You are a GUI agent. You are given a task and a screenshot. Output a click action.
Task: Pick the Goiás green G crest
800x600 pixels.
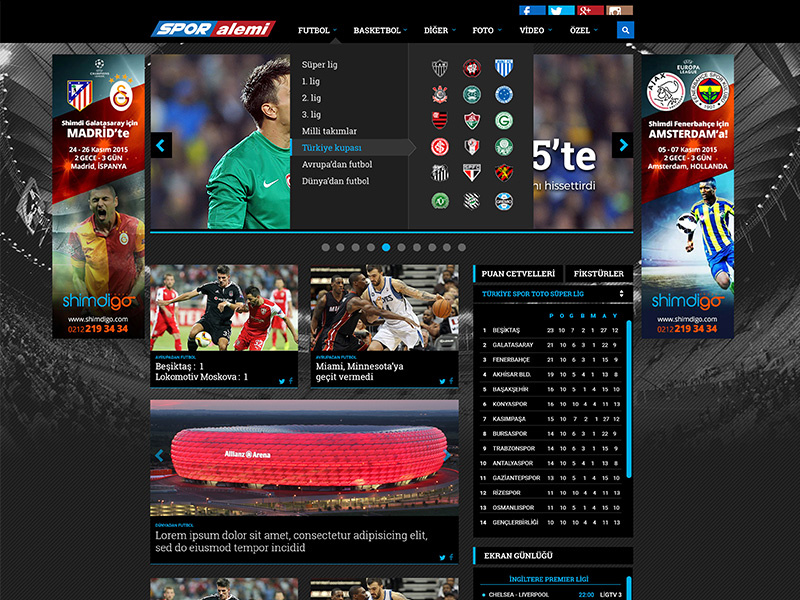[x=504, y=121]
